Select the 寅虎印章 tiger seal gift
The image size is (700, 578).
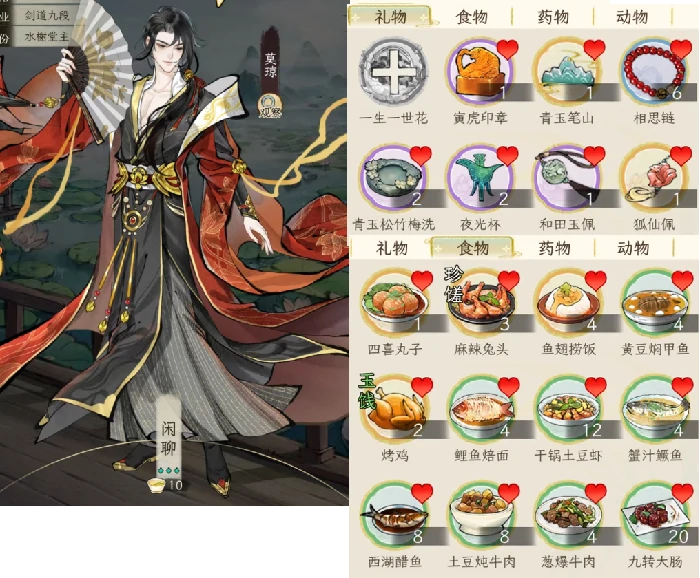[480, 71]
